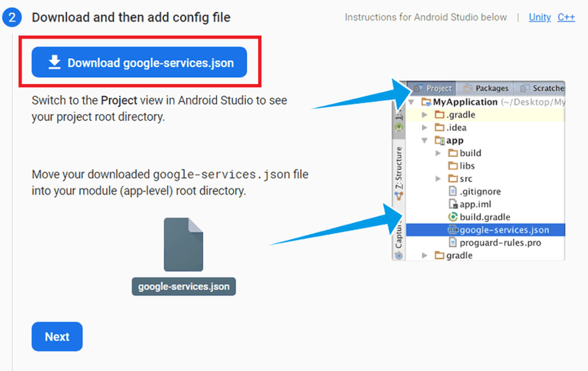Click the Structure panel icon on side strip

398,196
